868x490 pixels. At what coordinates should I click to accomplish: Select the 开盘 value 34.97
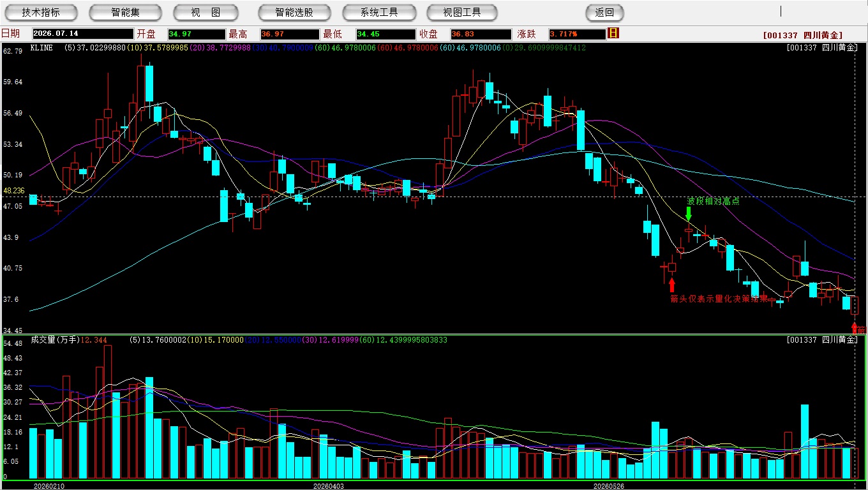click(197, 34)
